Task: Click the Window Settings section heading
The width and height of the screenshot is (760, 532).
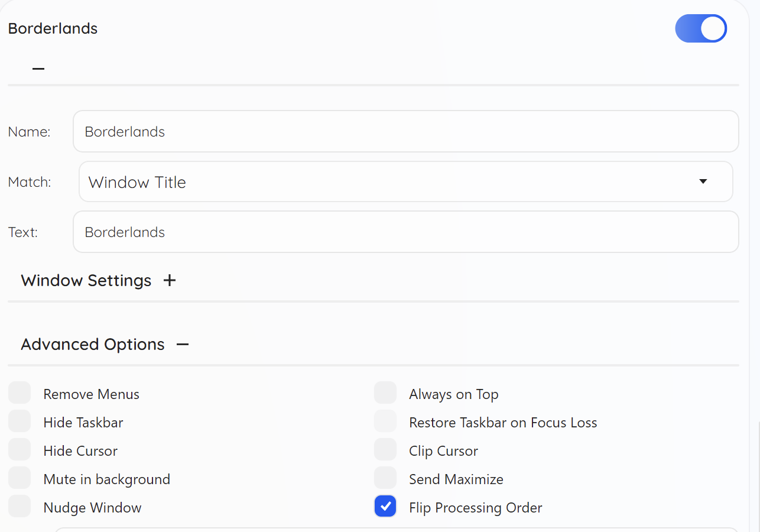Action: click(x=86, y=280)
